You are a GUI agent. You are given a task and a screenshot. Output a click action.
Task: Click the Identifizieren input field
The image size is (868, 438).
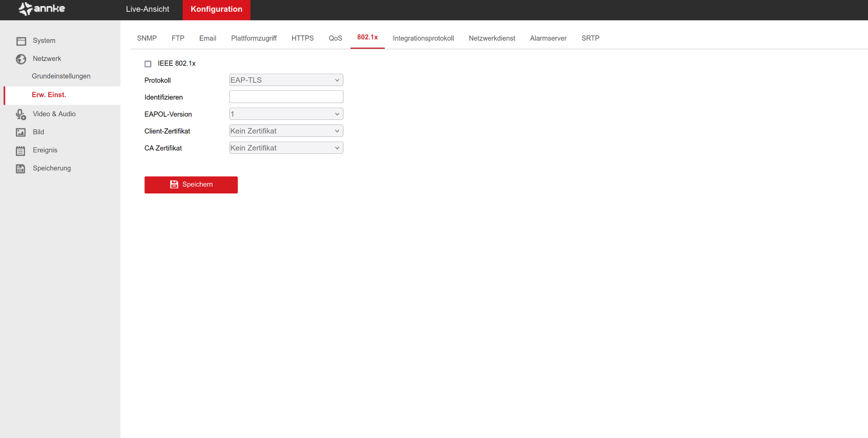click(x=286, y=97)
